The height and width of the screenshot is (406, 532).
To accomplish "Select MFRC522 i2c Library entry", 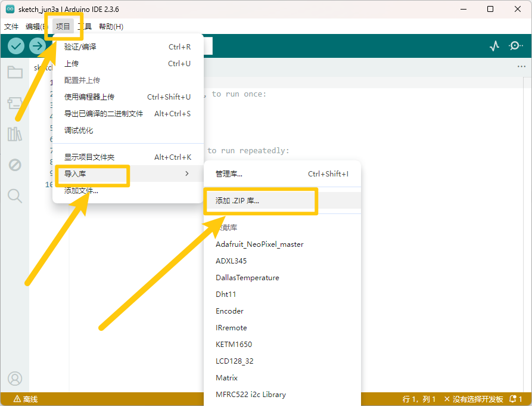I will [282, 395].
